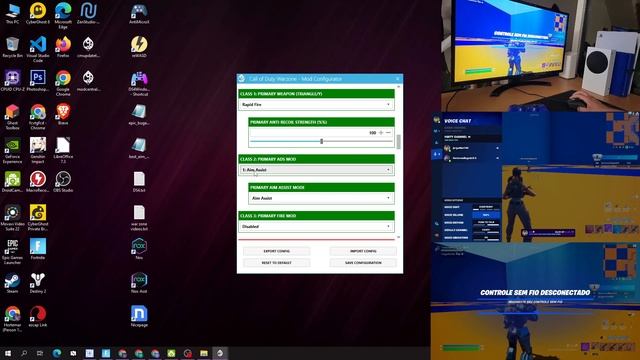Open Task View on taskbar
640x360 pixels.
pyautogui.click(x=40, y=353)
